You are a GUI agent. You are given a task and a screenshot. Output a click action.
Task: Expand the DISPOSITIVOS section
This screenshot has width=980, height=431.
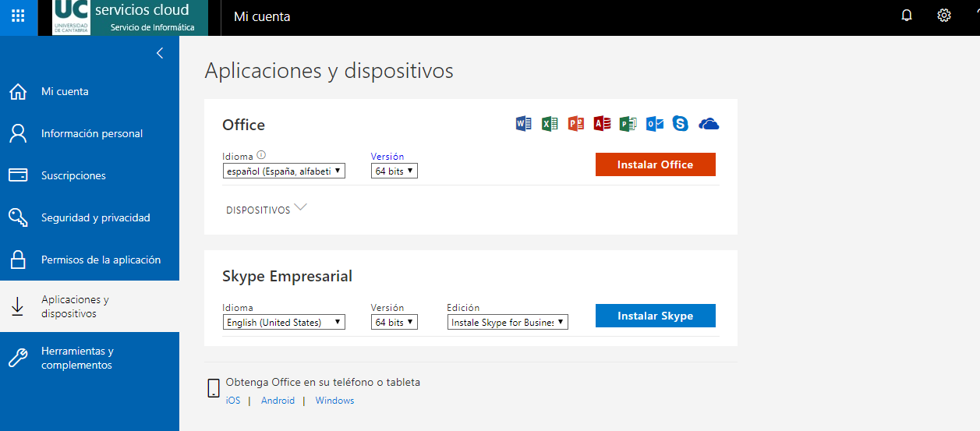[x=267, y=210]
